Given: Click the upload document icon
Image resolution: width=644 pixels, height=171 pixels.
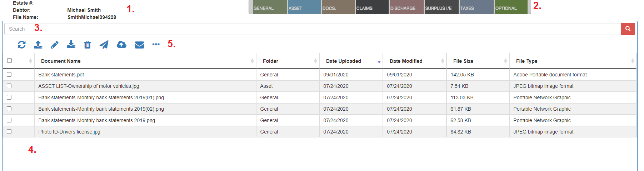Looking at the screenshot, I should coord(38,45).
